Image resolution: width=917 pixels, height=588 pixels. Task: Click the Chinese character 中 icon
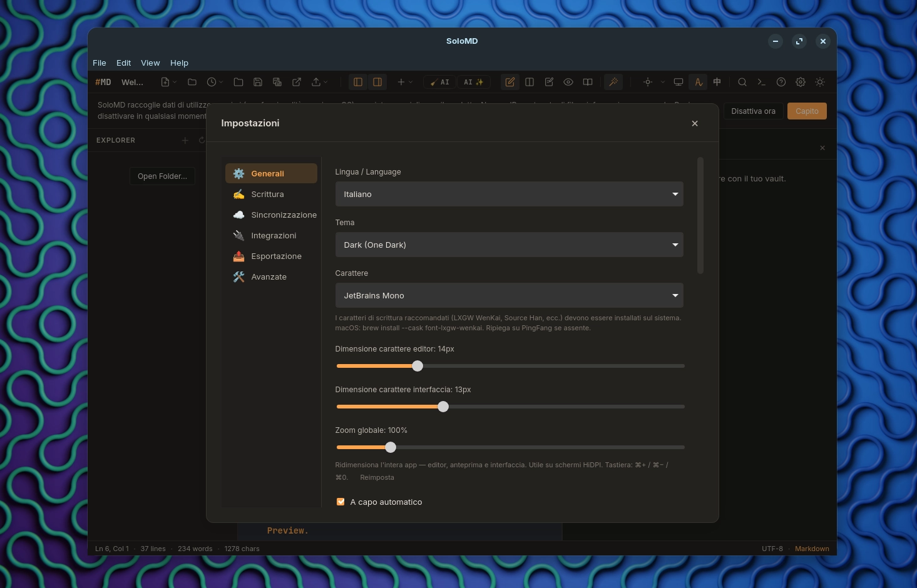(717, 82)
